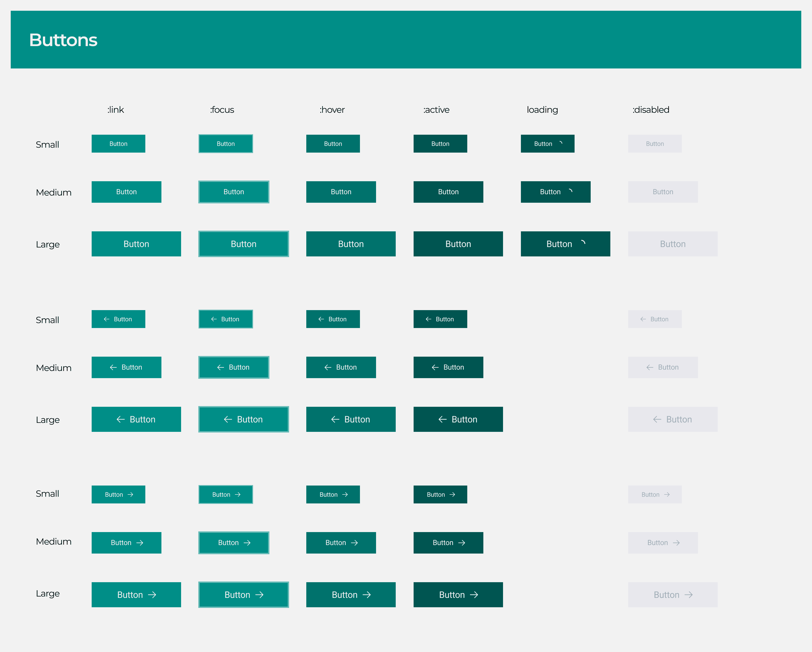Click the large plain disabled button

(x=672, y=244)
